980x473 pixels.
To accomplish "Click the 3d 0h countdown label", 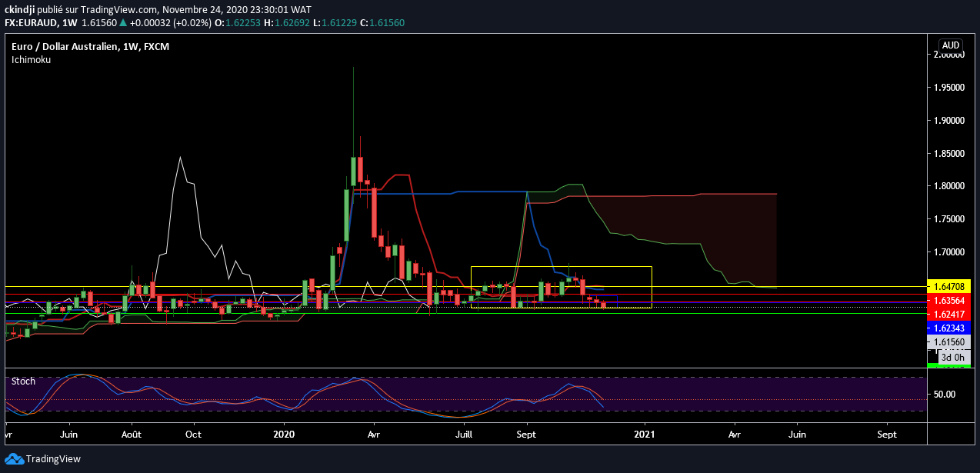I will 954,357.
